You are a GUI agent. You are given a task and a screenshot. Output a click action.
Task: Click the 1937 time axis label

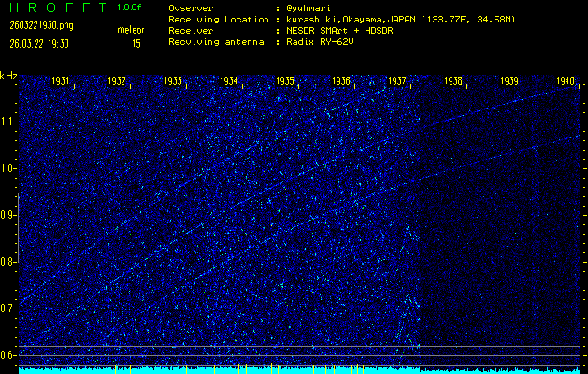coord(397,81)
